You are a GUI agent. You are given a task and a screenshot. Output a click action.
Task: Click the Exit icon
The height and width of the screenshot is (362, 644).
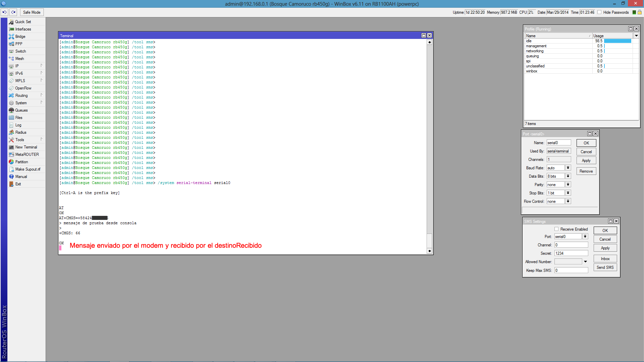11,184
